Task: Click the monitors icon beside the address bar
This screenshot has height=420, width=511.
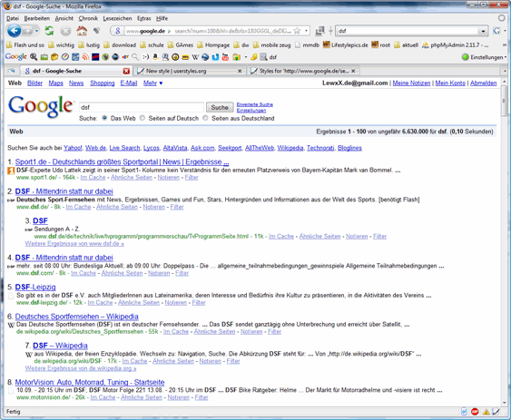Action: (x=319, y=31)
